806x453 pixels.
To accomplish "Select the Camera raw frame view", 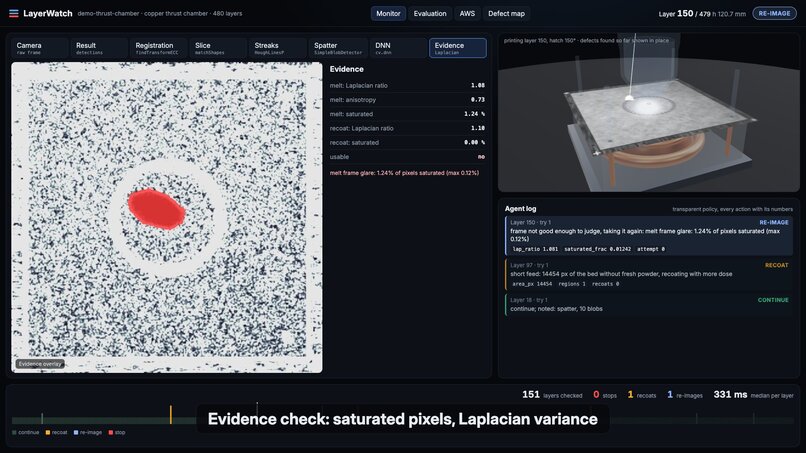I will coord(40,48).
